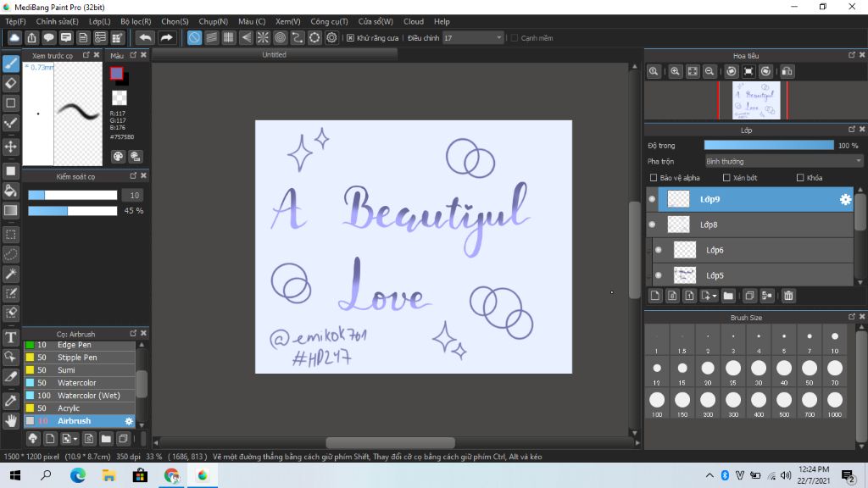Screen dimensions: 868x488
Task: Open the Chỉnh sửa(E) menu
Action: tap(57, 21)
